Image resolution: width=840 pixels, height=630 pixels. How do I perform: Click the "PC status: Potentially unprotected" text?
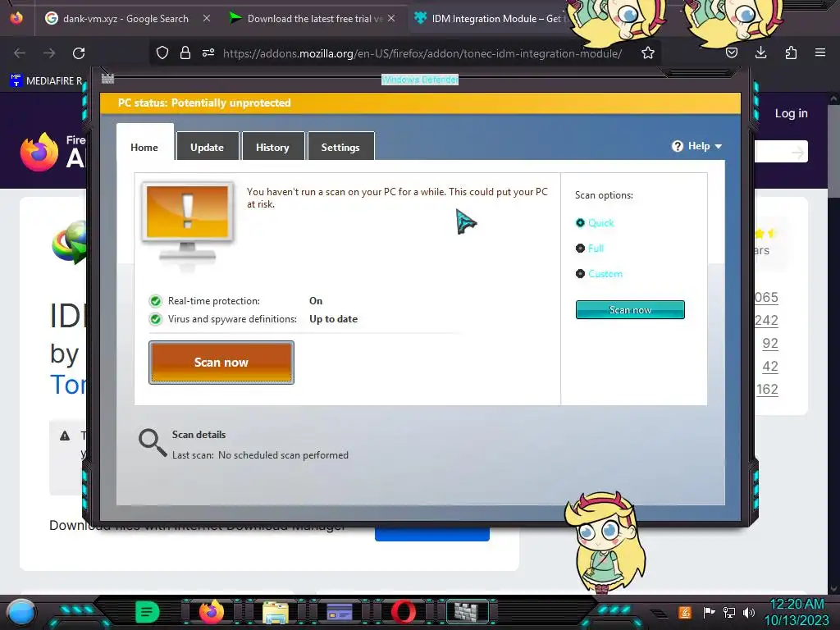[204, 103]
